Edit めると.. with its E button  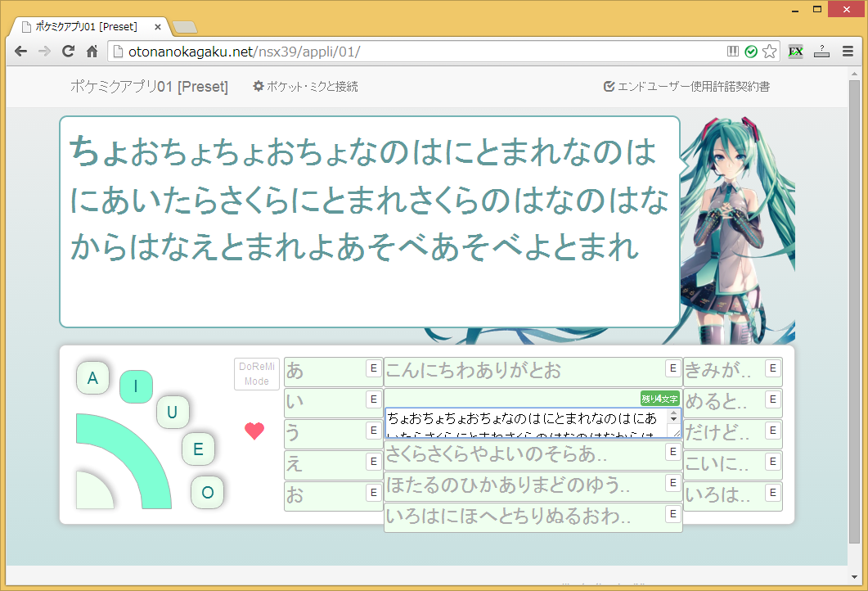pos(773,399)
